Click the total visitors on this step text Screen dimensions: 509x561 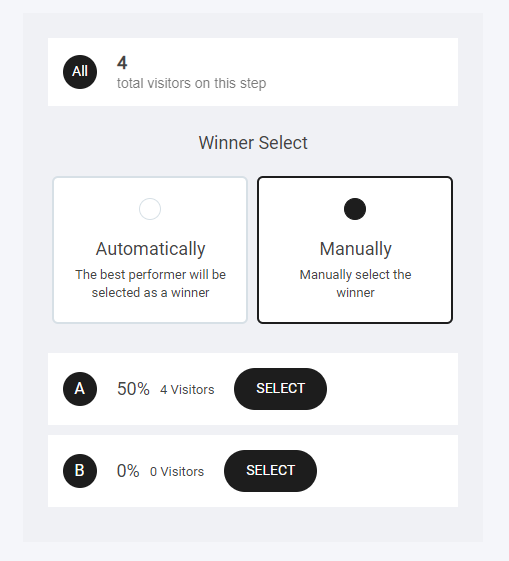tap(191, 83)
